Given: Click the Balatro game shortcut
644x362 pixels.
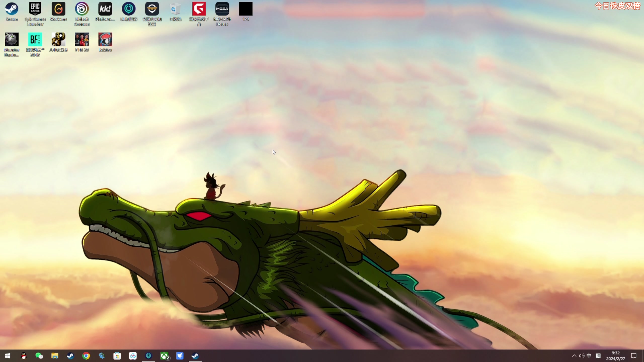Looking at the screenshot, I should coord(105,40).
